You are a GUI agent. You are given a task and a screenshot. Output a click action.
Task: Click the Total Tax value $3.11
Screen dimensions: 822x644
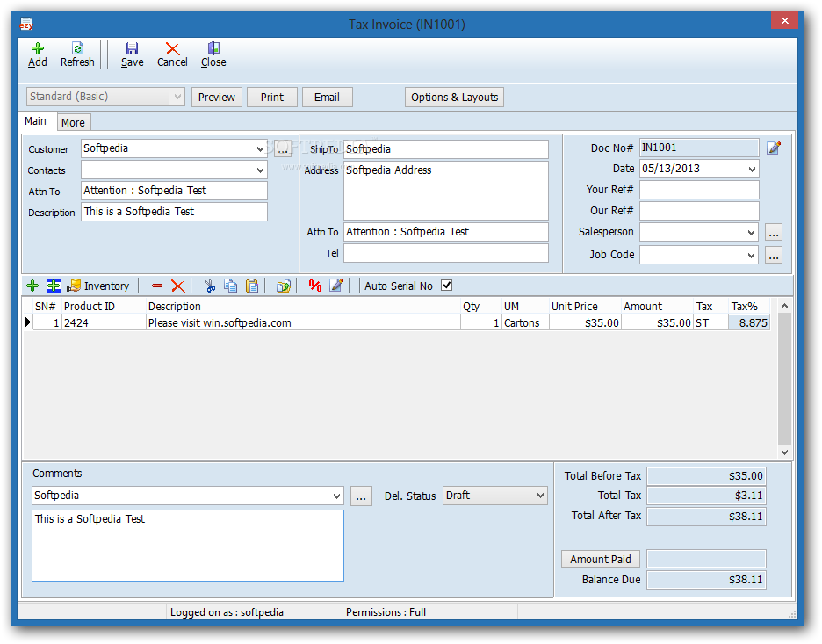(707, 496)
